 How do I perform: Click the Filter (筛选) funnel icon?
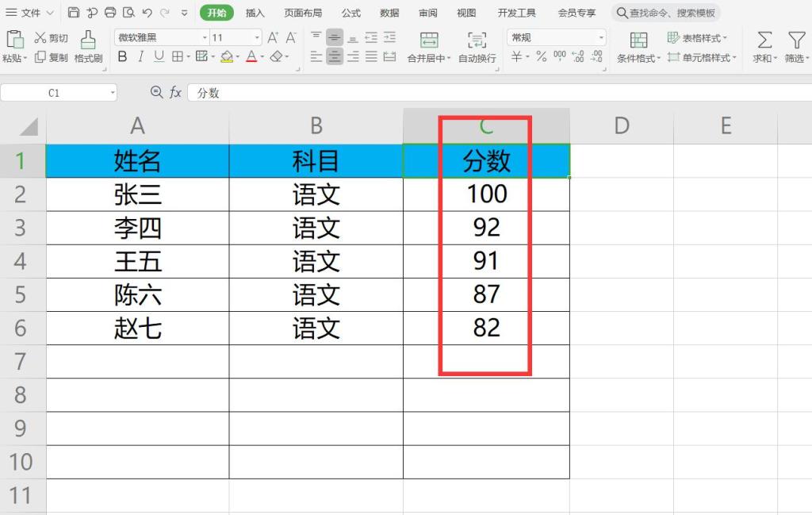pyautogui.click(x=795, y=40)
